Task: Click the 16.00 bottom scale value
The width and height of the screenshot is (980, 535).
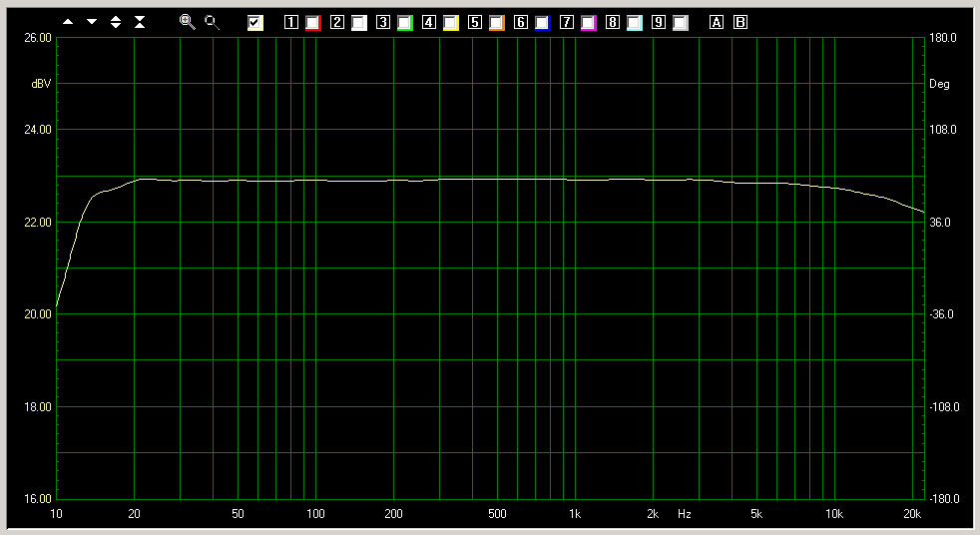Action: pos(38,499)
